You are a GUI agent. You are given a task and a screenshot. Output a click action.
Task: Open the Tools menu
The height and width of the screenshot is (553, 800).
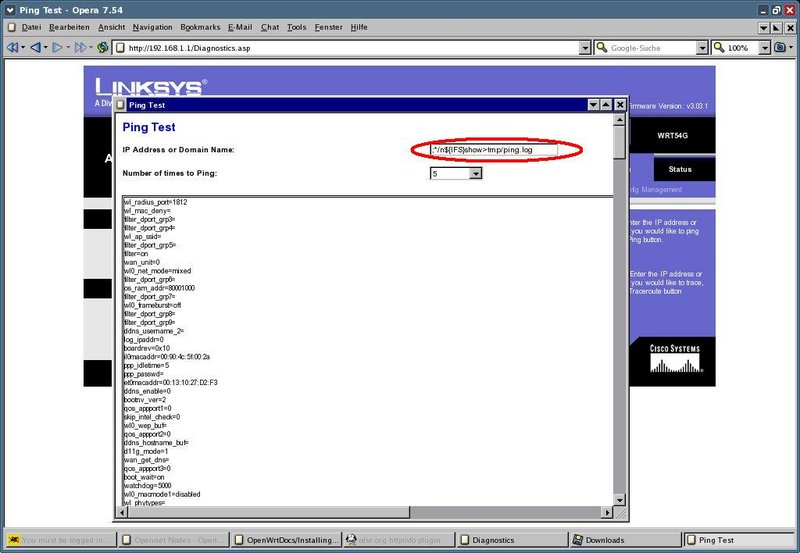(x=296, y=27)
